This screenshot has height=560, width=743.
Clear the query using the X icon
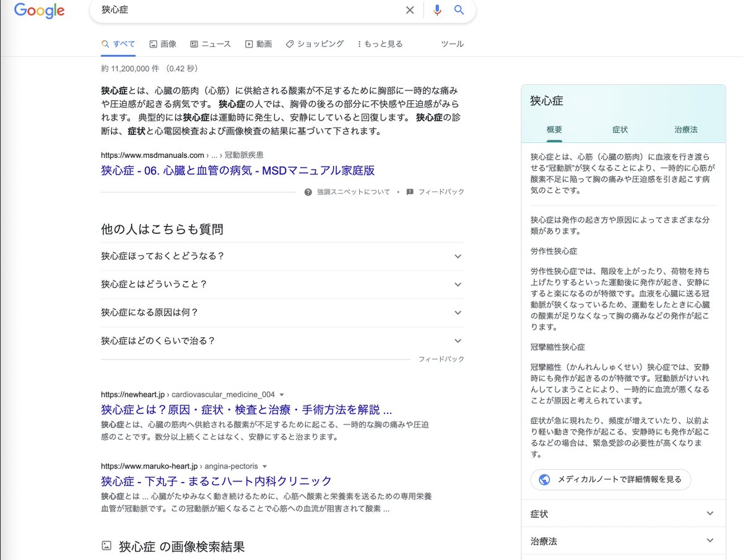[x=410, y=10]
